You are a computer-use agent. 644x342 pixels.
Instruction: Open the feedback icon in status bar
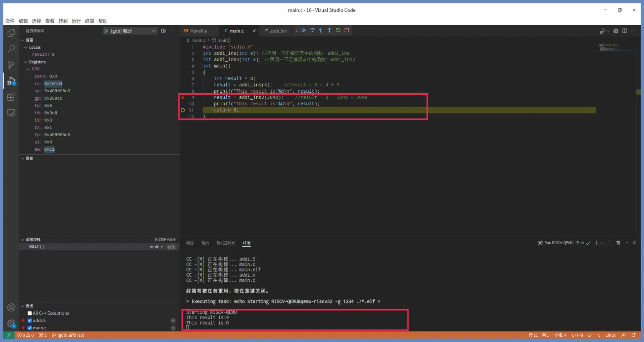624,335
